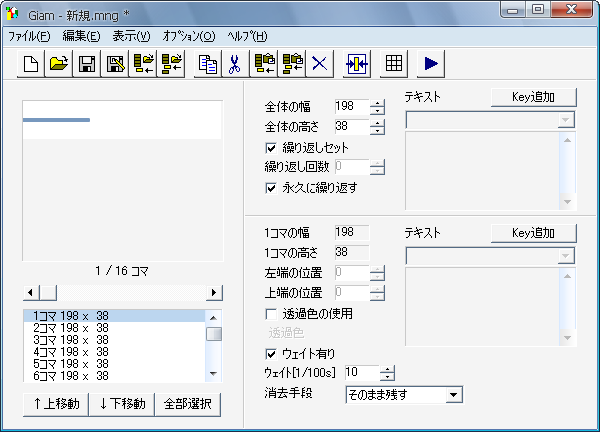The height and width of the screenshot is (432, 600).
Task: Paste clipboard frame at list end
Action: pyautogui.click(x=264, y=64)
